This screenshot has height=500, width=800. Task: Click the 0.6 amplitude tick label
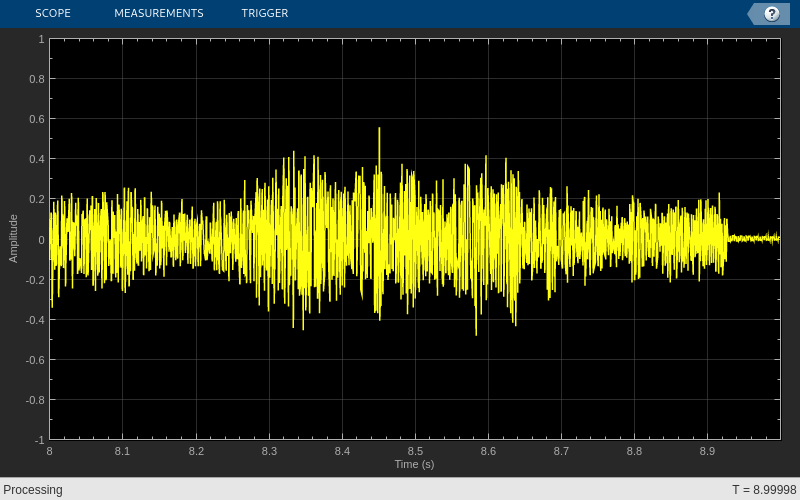point(36,119)
